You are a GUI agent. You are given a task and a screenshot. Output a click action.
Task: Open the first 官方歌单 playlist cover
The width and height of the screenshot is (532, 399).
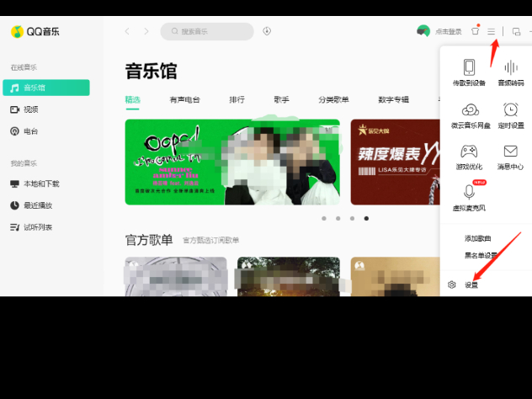[x=176, y=276]
